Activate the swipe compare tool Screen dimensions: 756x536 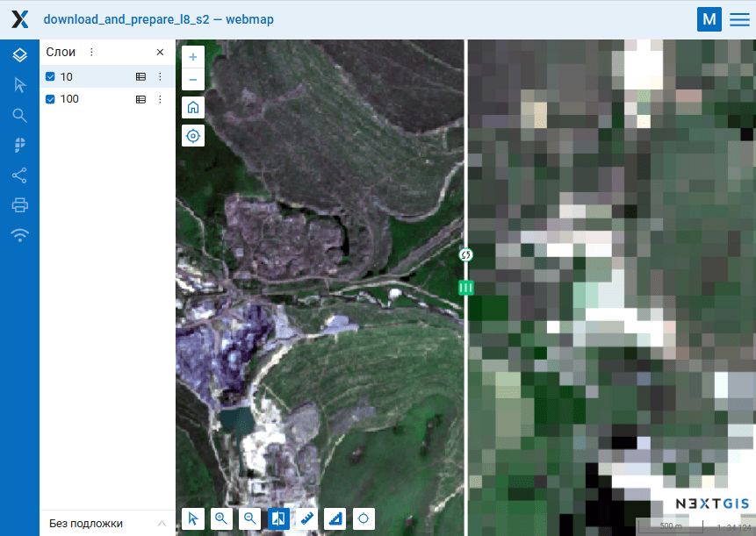278,518
